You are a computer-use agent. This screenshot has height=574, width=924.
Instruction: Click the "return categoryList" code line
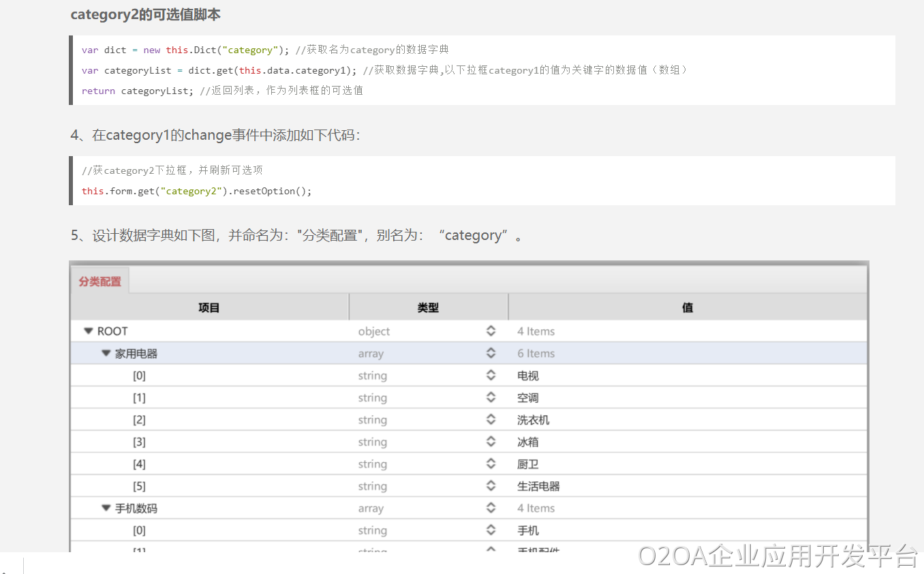221,91
